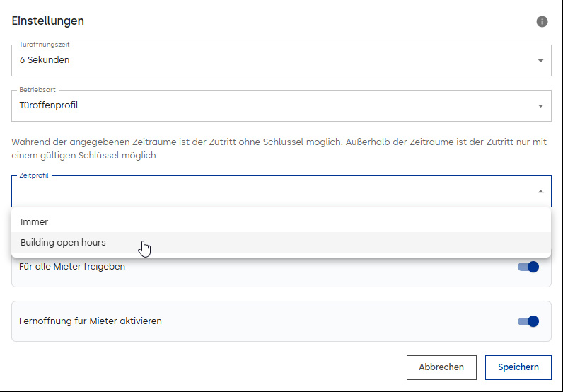Disable Fernöffnung für Mieter aktivieren switch
The width and height of the screenshot is (563, 392).
pyautogui.click(x=528, y=321)
